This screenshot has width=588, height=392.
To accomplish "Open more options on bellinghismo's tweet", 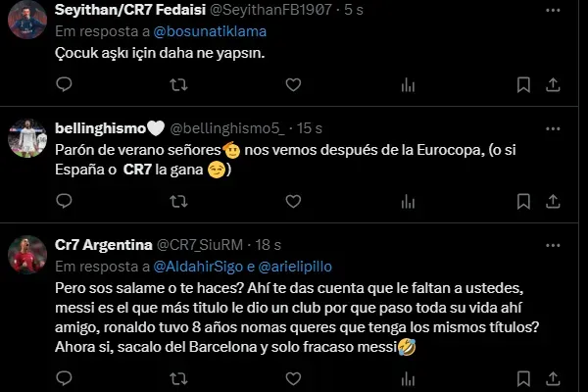I will tap(553, 128).
